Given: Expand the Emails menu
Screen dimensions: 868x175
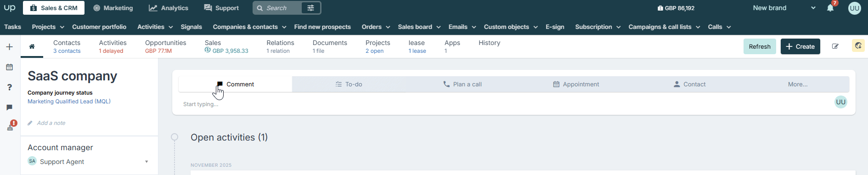Looking at the screenshot, I should click(x=462, y=27).
